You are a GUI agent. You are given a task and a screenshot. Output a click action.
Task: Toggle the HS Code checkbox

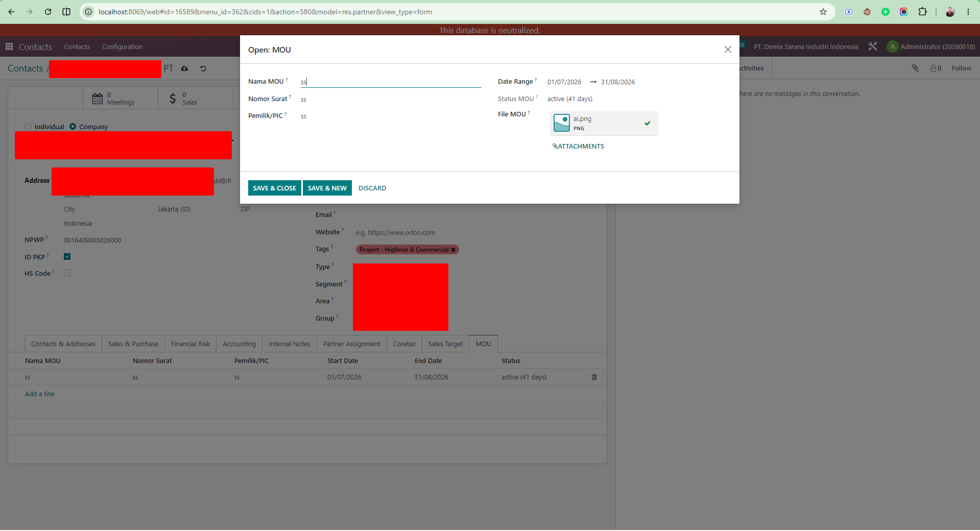(x=67, y=273)
